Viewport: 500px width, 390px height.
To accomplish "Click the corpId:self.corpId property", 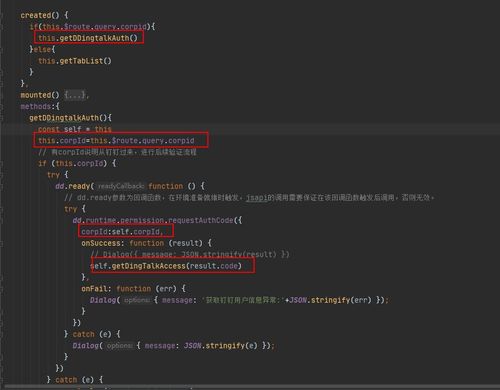I will 122,232.
